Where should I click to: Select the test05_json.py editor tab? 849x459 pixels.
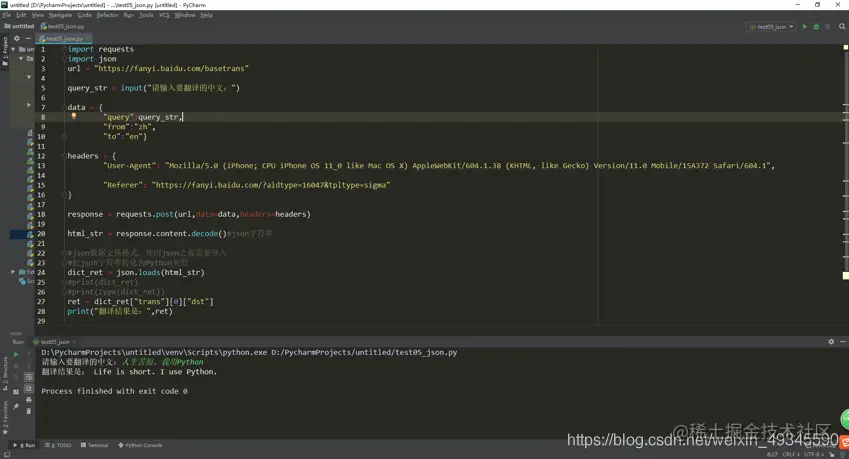tap(64, 38)
